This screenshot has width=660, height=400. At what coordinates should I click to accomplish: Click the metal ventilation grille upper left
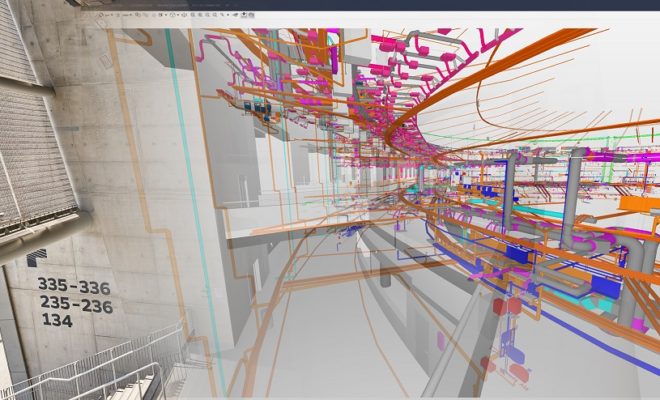35,150
